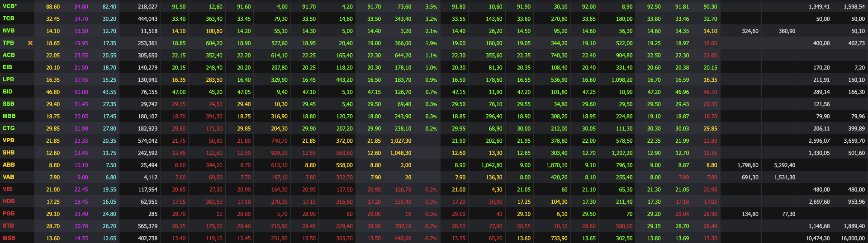Click the ABB ticker symbol
This screenshot has width=868, height=243.
click(x=9, y=165)
